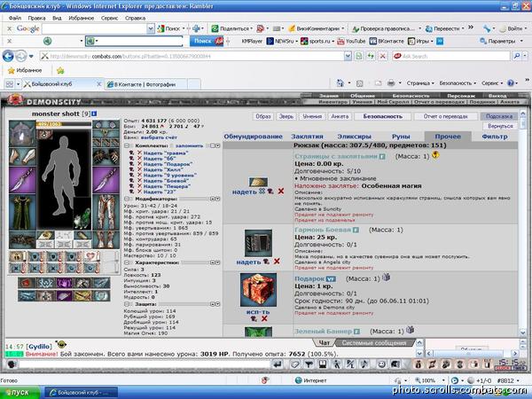532x399 pixels.
Task: Switch to the В Контакте | Фотографии browser tab
Action: coord(146,84)
